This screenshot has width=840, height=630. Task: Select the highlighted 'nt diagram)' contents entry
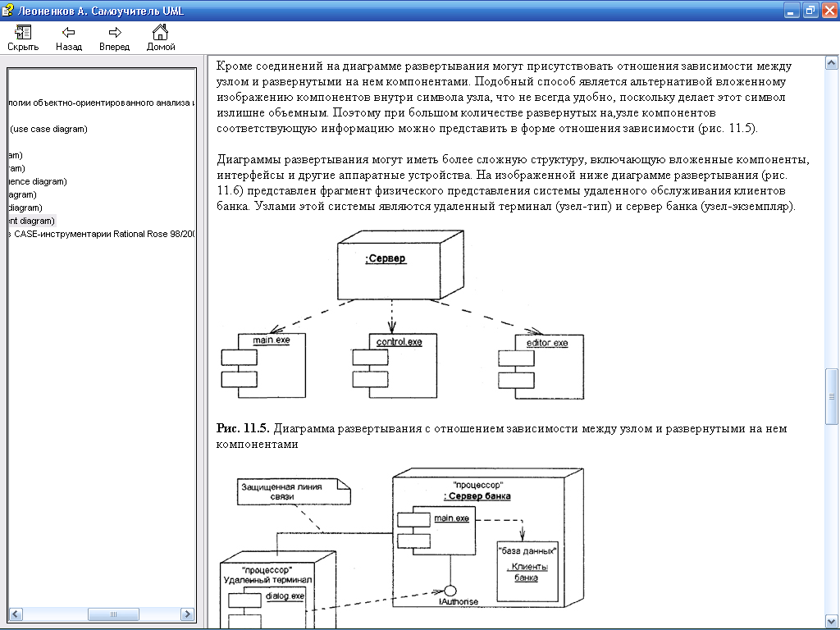tap(32, 221)
